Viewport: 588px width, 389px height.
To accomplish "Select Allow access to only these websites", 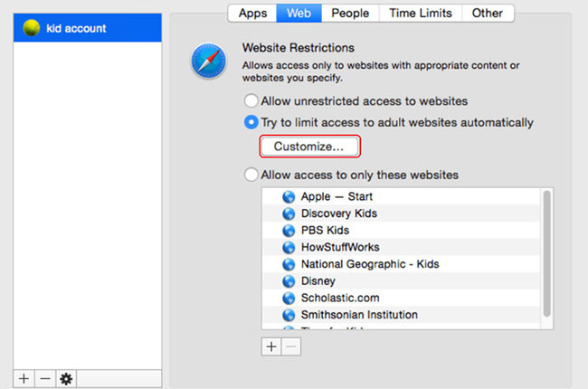I will (x=250, y=175).
